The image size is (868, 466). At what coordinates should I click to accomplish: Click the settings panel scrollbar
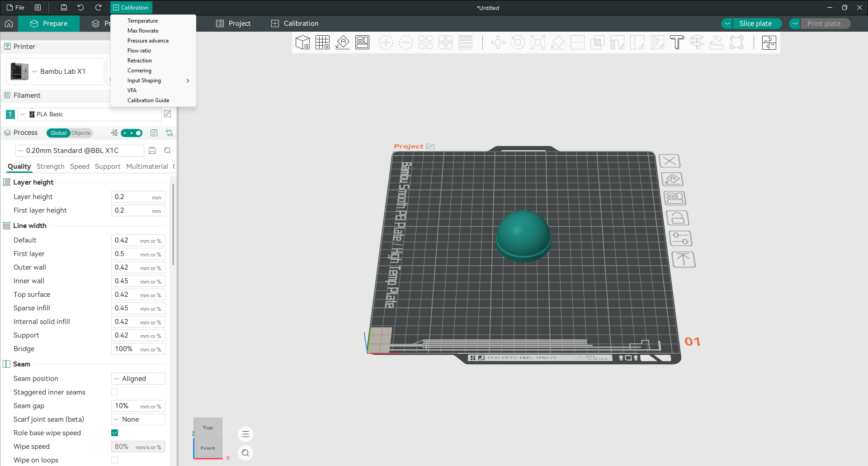tap(173, 225)
